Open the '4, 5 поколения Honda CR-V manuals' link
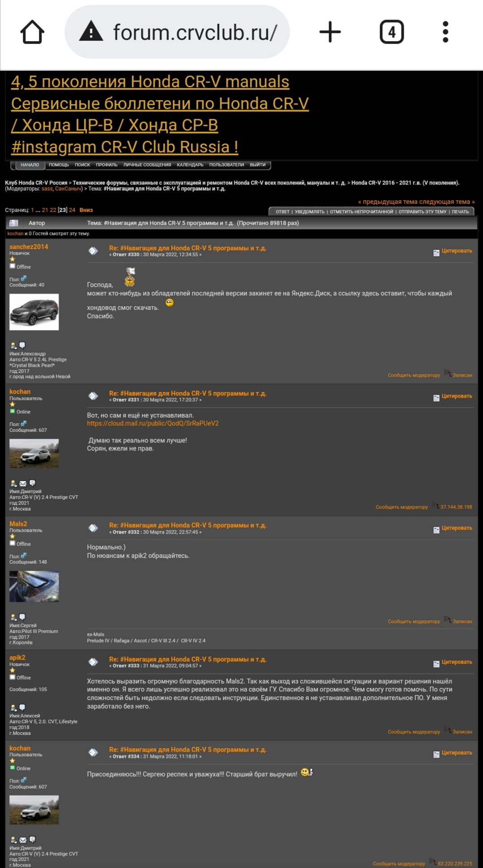This screenshot has height=868, width=483. [x=150, y=82]
